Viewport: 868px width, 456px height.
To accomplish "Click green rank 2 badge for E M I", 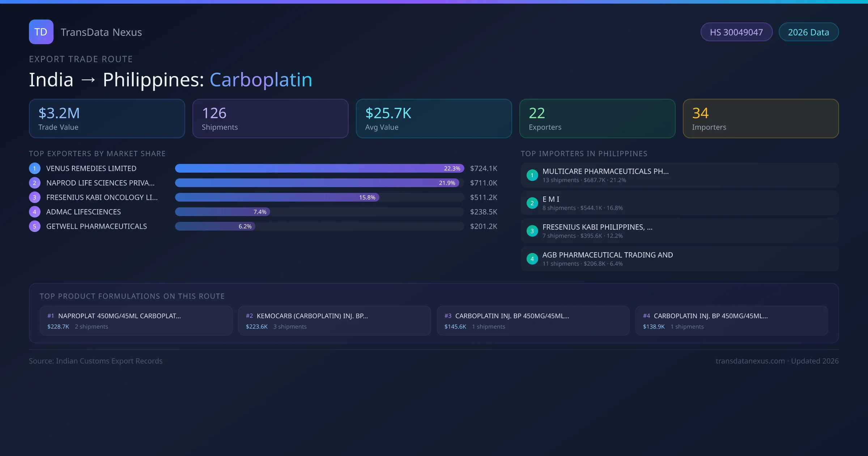I will pyautogui.click(x=532, y=203).
